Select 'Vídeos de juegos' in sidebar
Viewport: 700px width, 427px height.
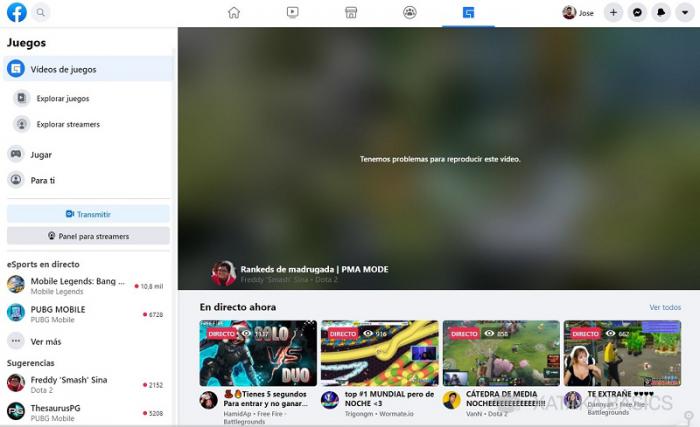tap(63, 69)
